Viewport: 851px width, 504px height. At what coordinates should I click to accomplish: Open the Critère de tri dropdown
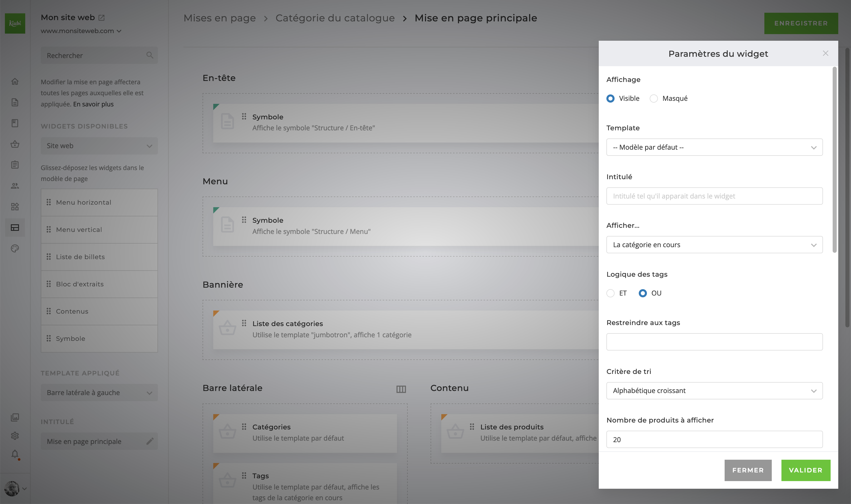pos(714,390)
